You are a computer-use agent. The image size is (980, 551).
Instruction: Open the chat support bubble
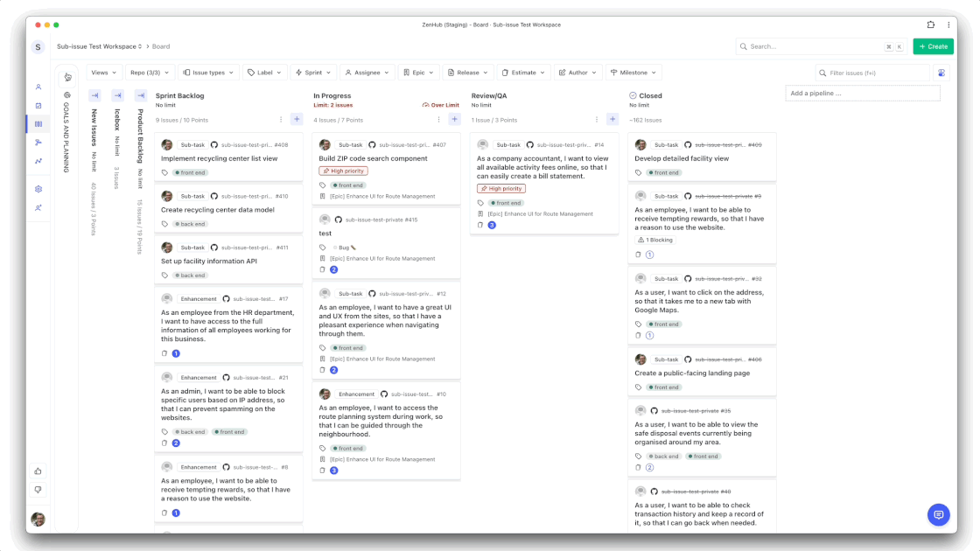point(938,513)
